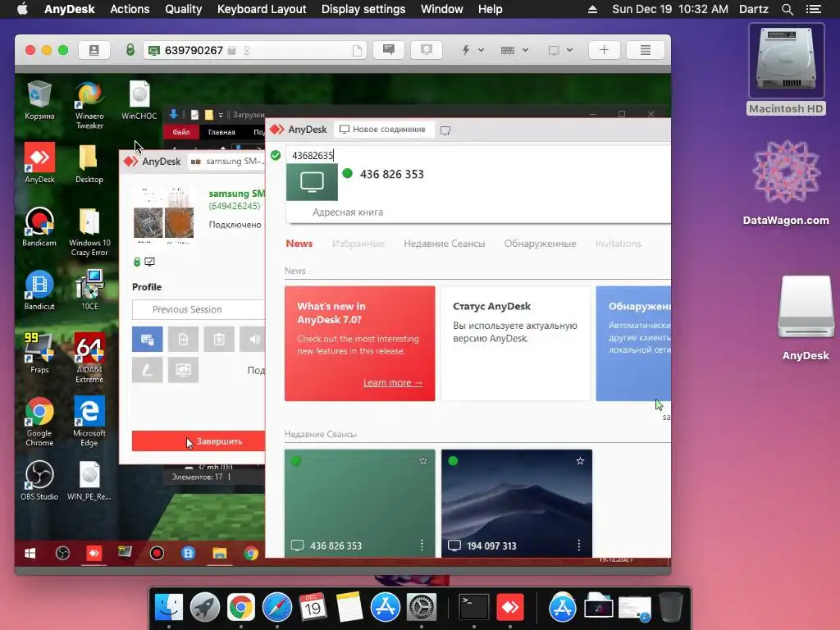
Task: Launch Fraps from remote desktop
Action: pyautogui.click(x=39, y=353)
